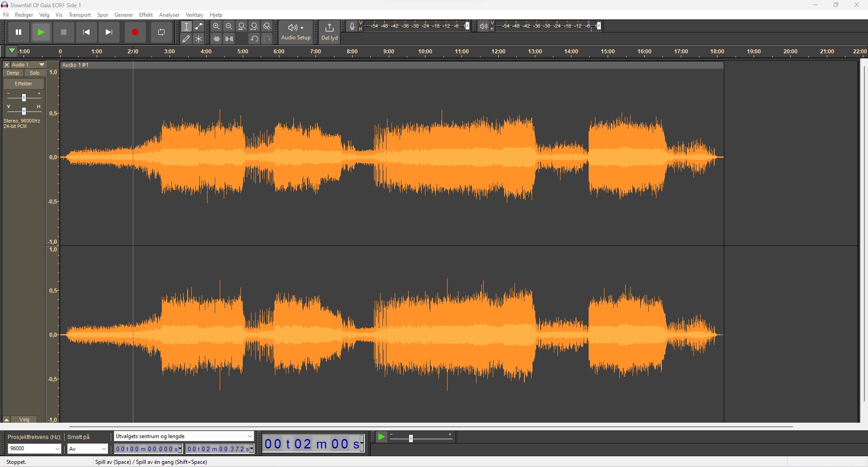Click the Effekter button on track
868x467 pixels.
click(24, 84)
